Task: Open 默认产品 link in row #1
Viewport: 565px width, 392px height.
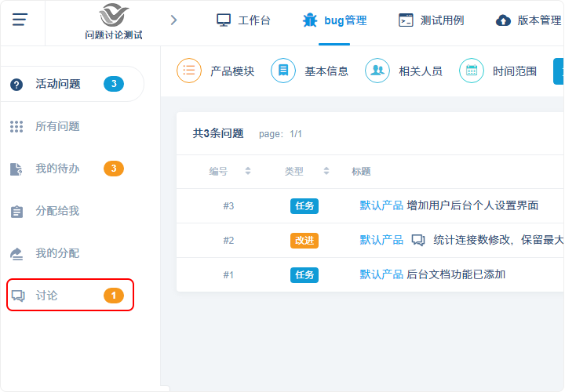Action: pos(381,274)
